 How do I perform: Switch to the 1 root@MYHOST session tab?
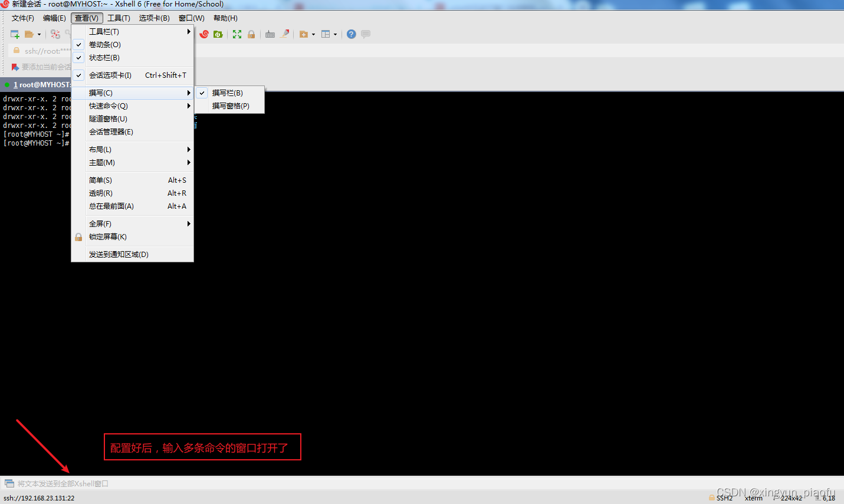[37, 85]
